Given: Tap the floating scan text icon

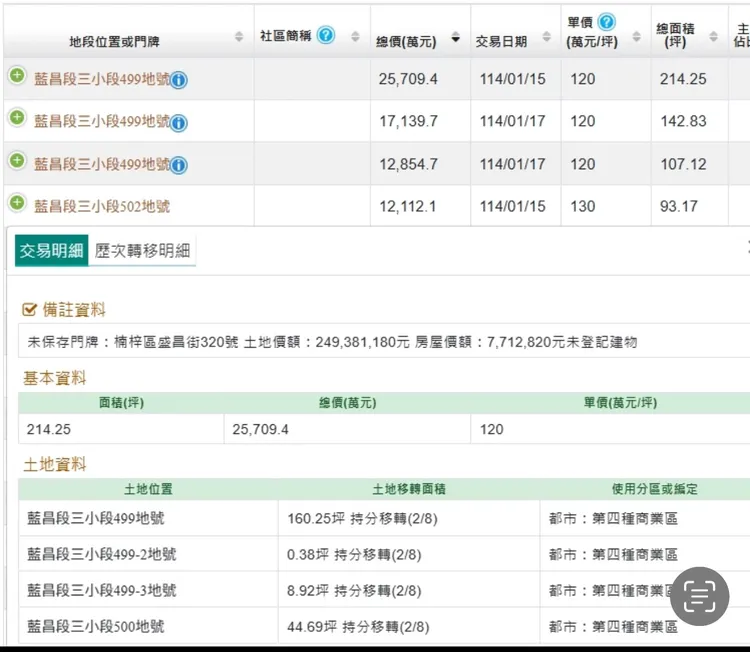Looking at the screenshot, I should click(x=699, y=596).
